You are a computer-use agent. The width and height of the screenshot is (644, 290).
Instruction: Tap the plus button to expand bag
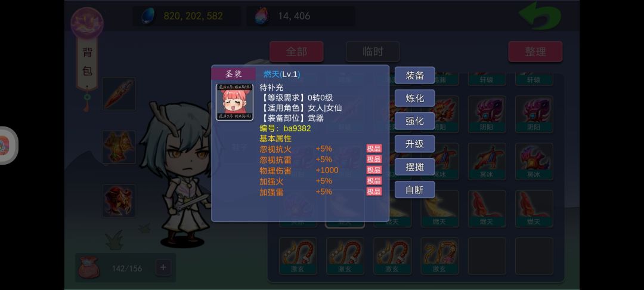[163, 267]
